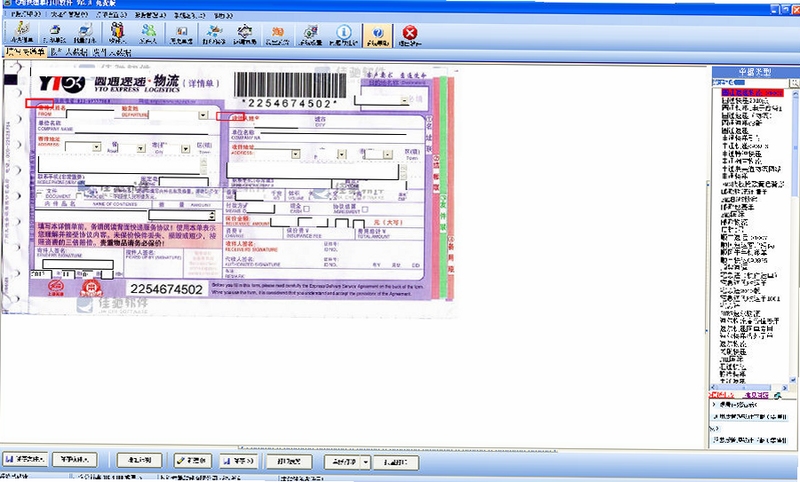Open the last menu (help) in the menu bar

223,15
